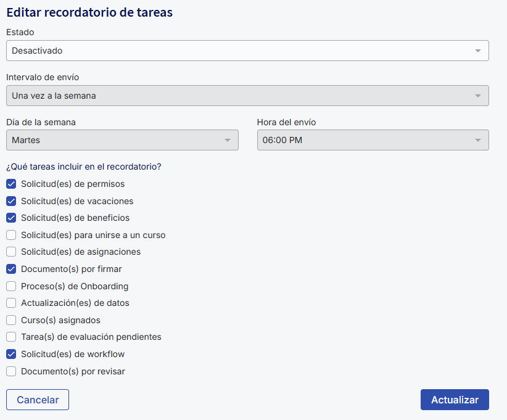Image resolution: width=507 pixels, height=420 pixels.
Task: Uncheck Solicitud(es) de permisos checkbox
Action: (x=11, y=184)
